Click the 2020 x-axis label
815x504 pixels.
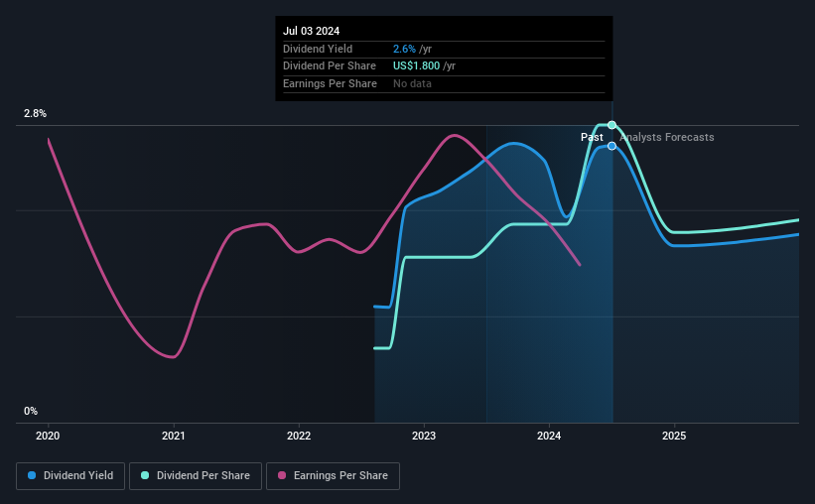48,436
